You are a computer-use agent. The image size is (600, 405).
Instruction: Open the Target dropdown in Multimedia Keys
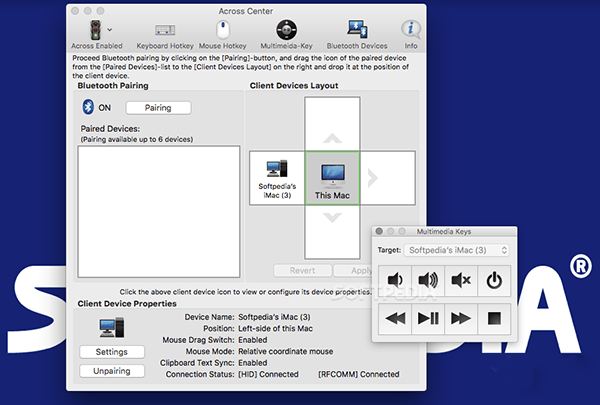pyautogui.click(x=457, y=250)
